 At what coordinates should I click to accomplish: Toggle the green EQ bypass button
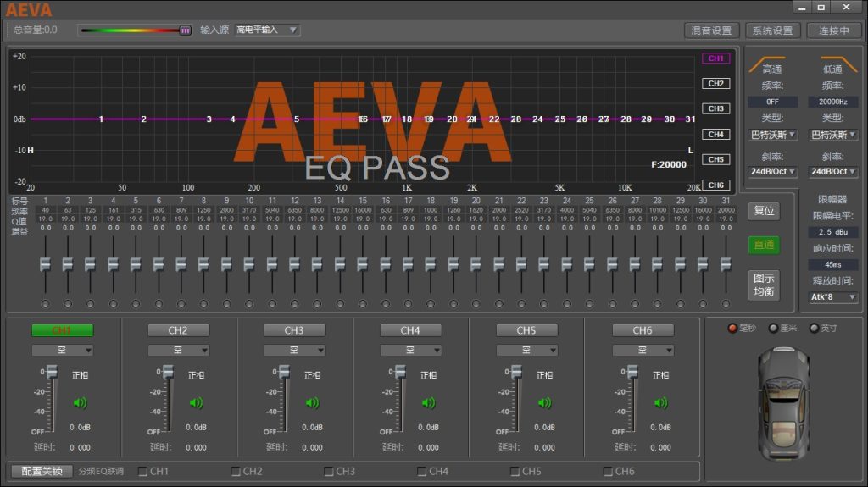point(764,245)
